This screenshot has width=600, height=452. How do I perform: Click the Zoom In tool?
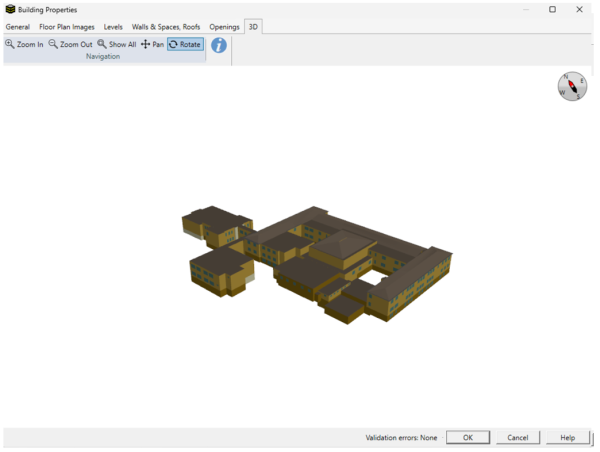[24, 44]
